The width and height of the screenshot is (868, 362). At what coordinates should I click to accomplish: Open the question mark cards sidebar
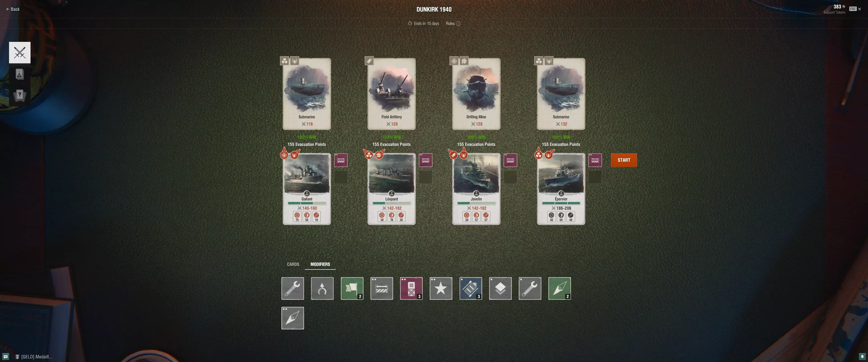pyautogui.click(x=19, y=95)
